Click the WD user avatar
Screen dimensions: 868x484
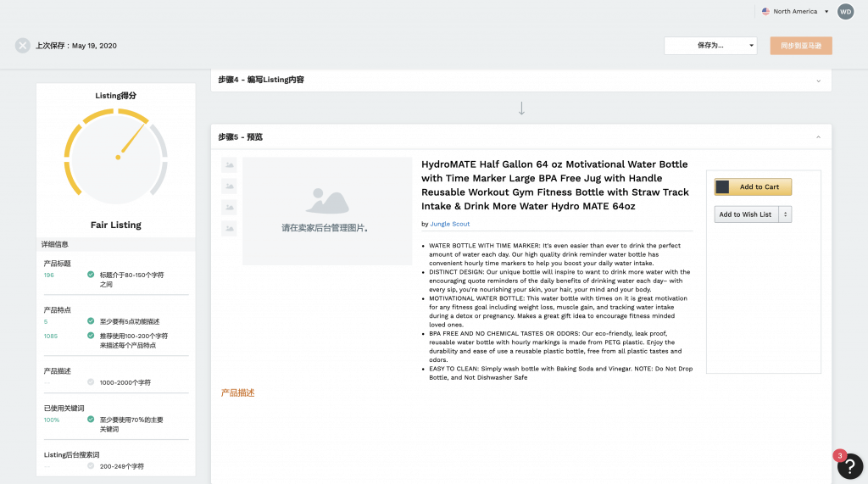[x=845, y=12]
